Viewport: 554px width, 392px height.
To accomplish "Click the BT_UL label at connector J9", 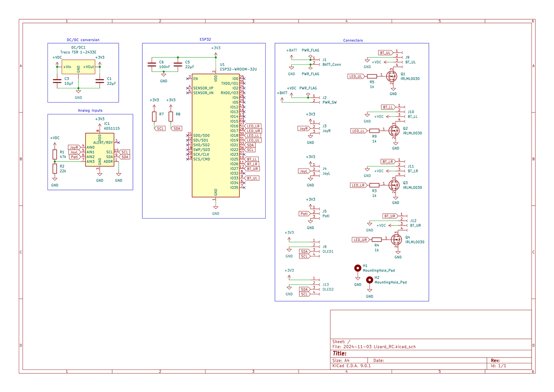I will pos(386,53).
